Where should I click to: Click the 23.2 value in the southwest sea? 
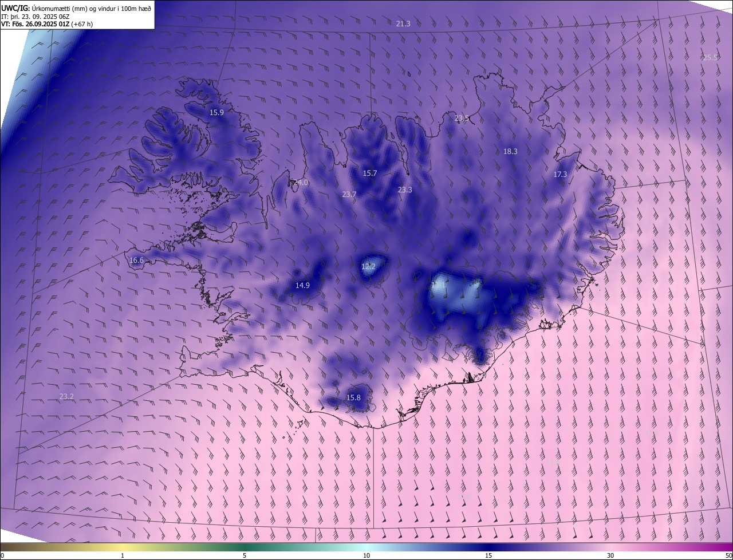pyautogui.click(x=66, y=396)
